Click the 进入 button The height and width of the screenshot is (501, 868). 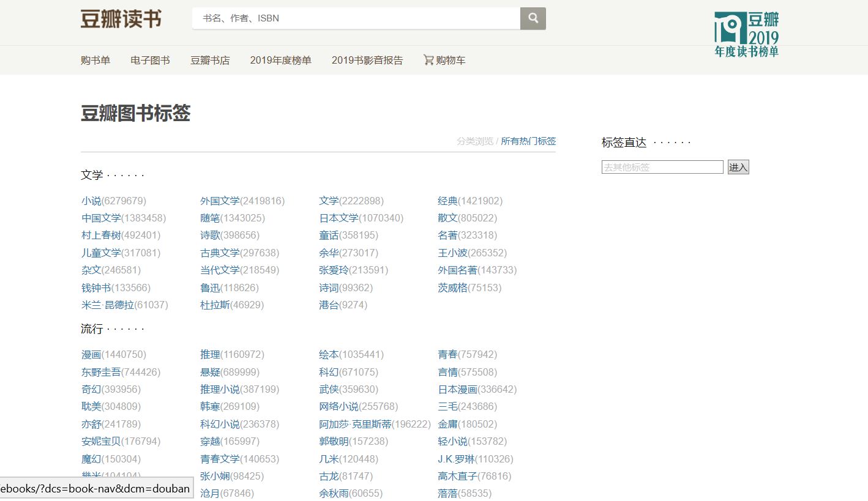tap(738, 167)
